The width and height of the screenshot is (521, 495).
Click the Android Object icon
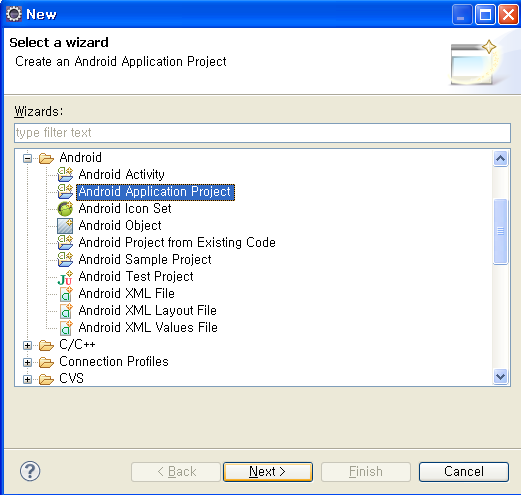click(x=65, y=226)
